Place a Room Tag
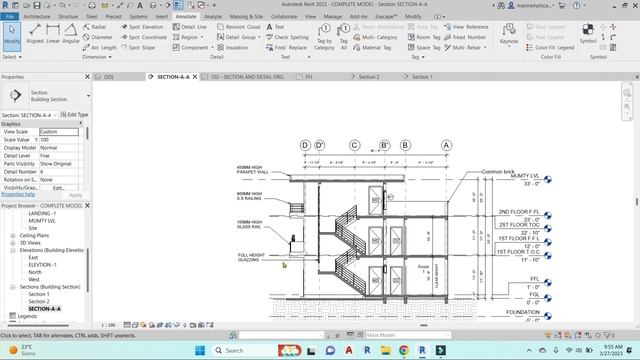 point(424,37)
